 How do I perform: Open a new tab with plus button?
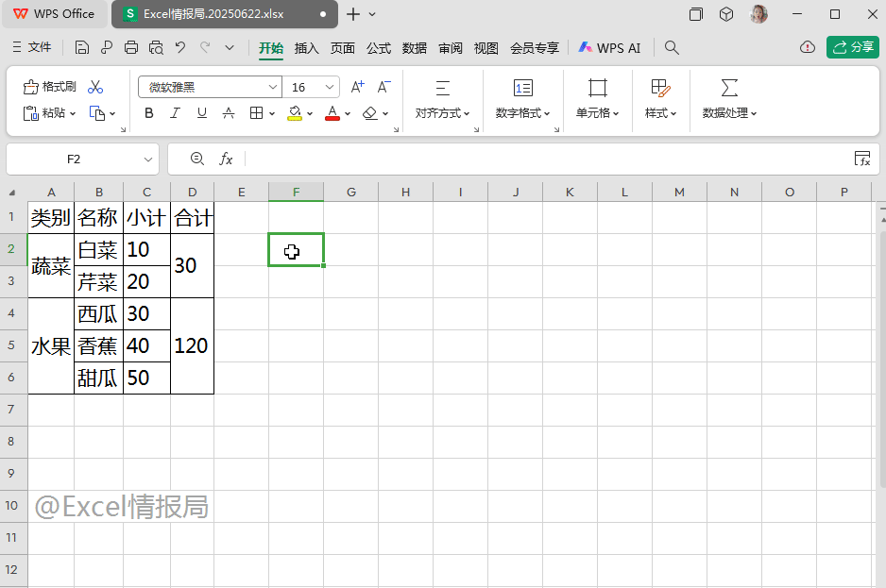click(353, 14)
